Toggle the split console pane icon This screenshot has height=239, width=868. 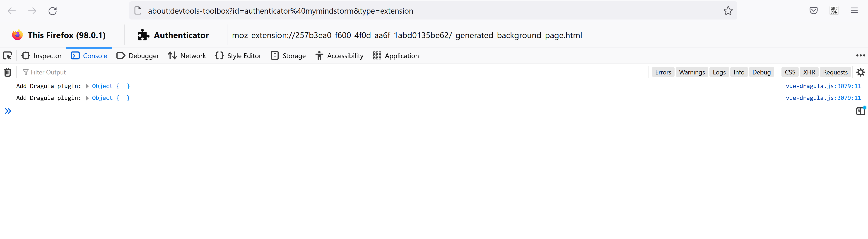click(860, 111)
